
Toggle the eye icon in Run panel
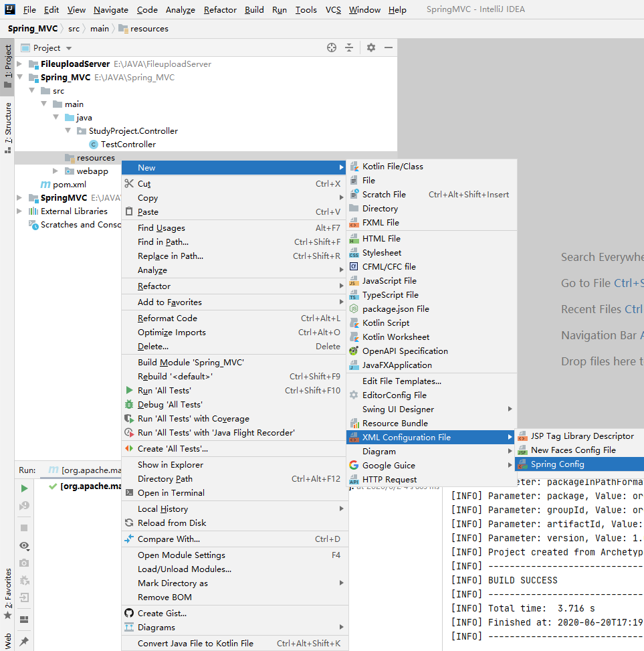[24, 545]
